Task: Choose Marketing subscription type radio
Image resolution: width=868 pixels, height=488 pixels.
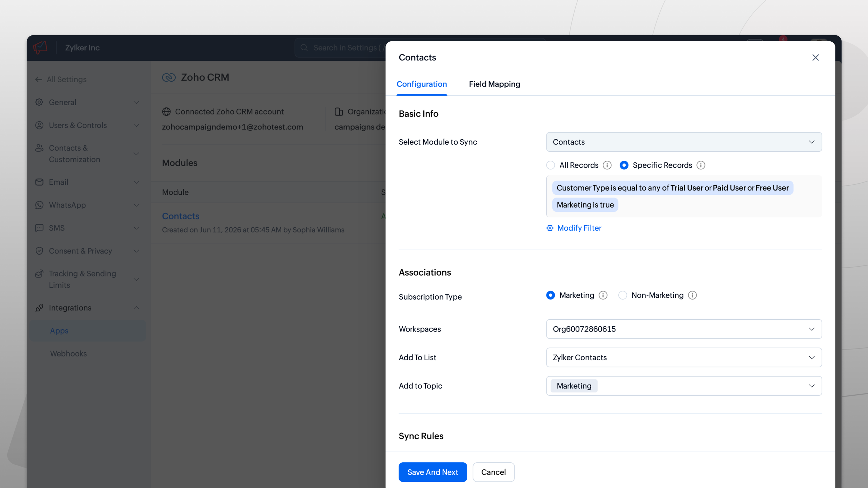Action: coord(550,295)
